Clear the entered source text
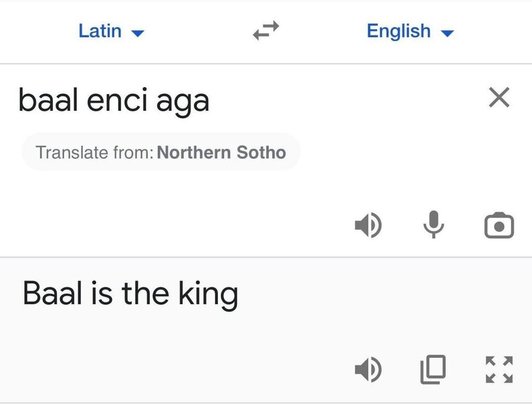The height and width of the screenshot is (405, 532). (499, 97)
